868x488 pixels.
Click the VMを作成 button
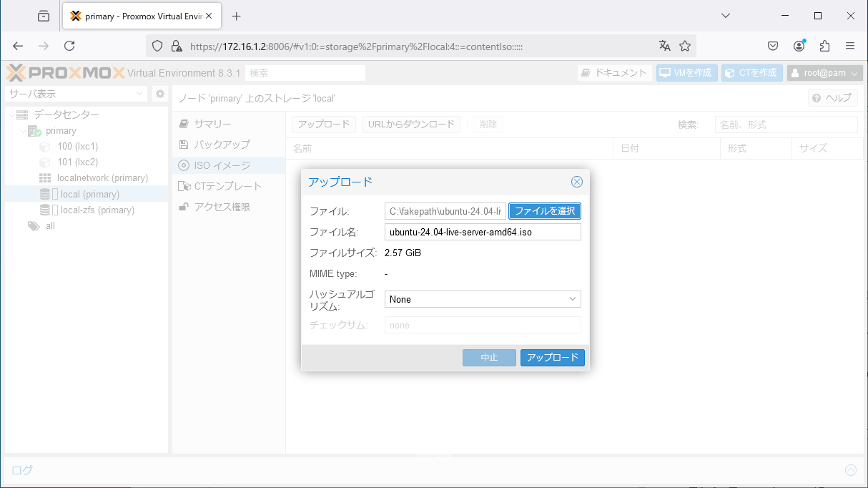coord(686,73)
